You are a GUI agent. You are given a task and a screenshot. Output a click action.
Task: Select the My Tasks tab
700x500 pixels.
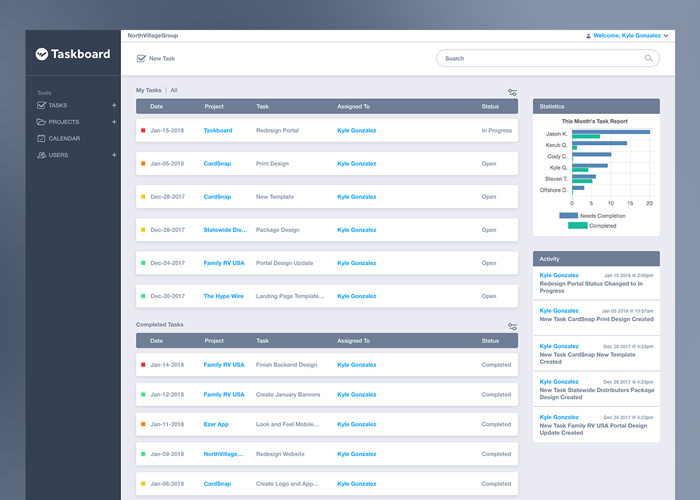pyautogui.click(x=149, y=90)
